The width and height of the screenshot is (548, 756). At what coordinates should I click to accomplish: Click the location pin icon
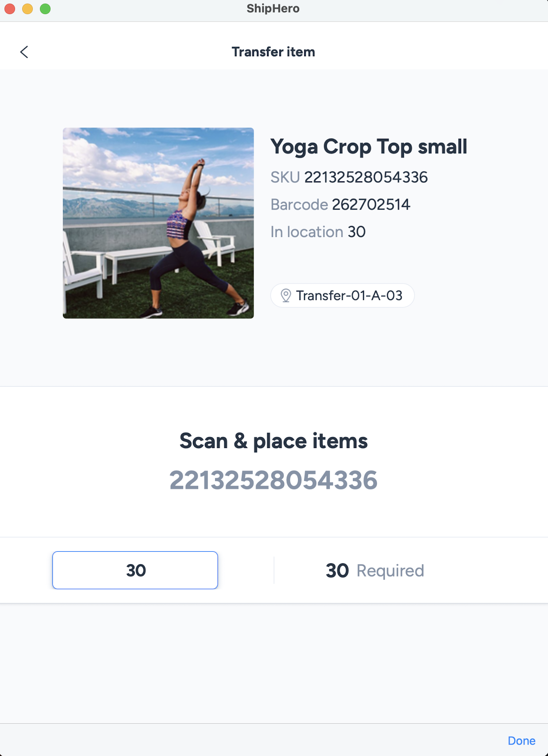click(286, 296)
